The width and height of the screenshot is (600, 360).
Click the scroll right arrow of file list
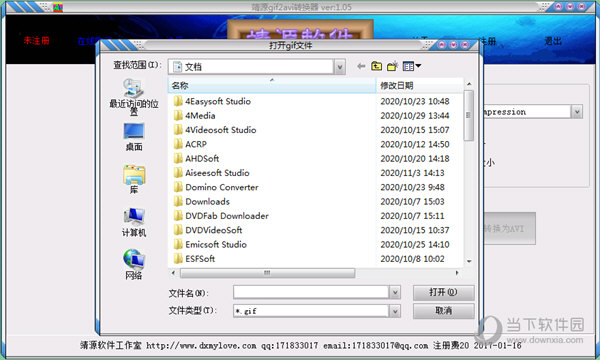pyautogui.click(x=457, y=273)
